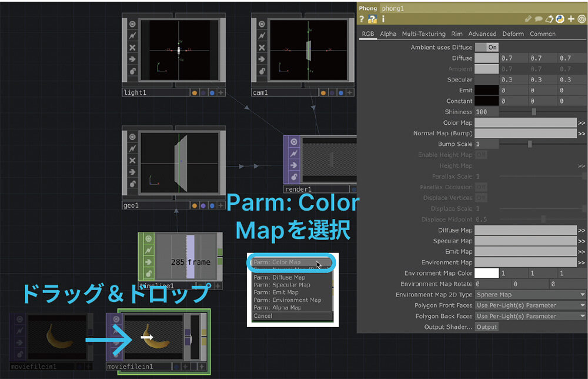
Task: Open Environment Map 2D Type dropdown
Action: click(530, 294)
